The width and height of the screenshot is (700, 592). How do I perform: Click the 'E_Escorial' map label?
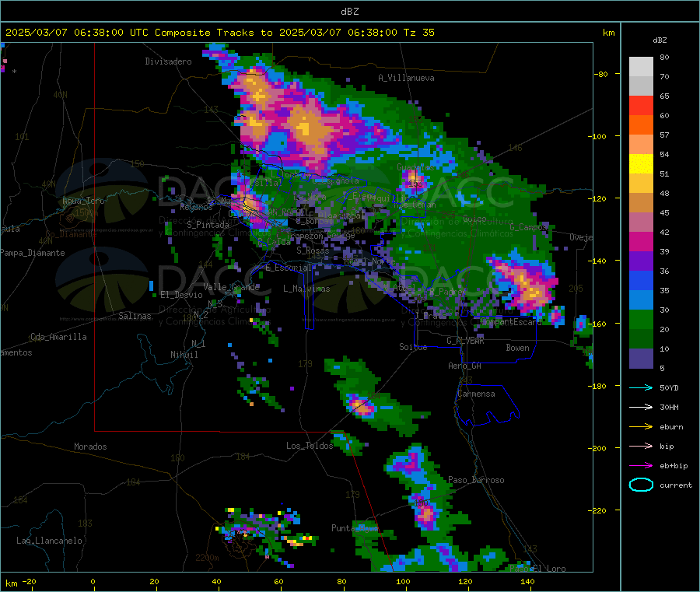click(x=289, y=268)
